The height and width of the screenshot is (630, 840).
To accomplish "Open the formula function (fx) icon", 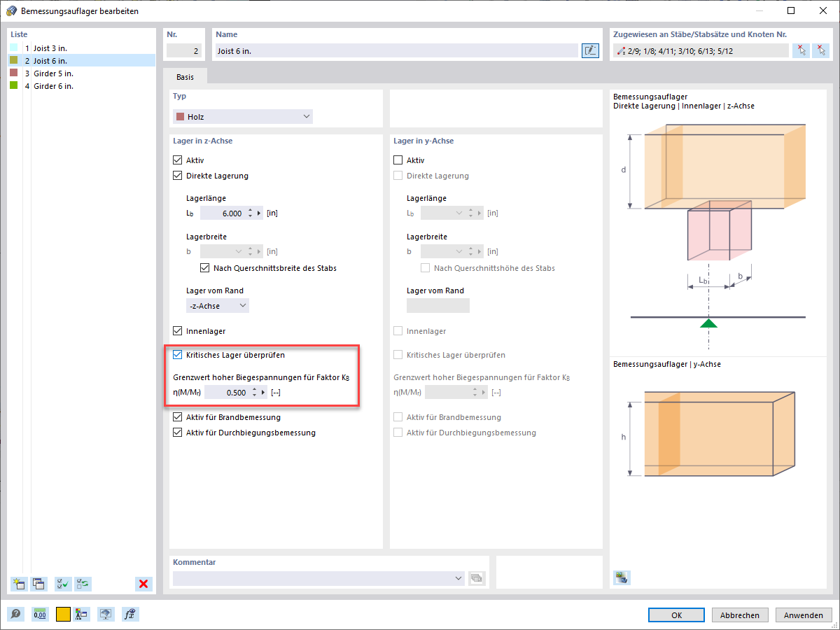I will coord(129,614).
